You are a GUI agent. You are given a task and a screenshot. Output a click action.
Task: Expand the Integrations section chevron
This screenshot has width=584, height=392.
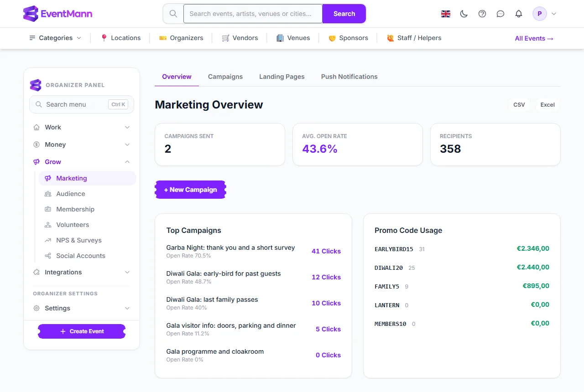[x=127, y=272]
